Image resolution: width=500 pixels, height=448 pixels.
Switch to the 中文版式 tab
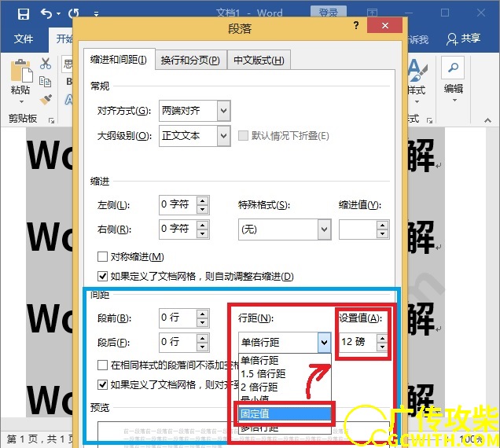tap(259, 60)
